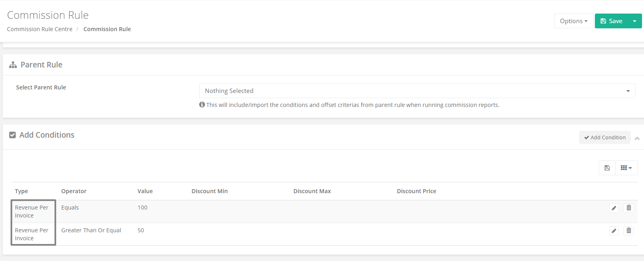The height and width of the screenshot is (261, 644).
Task: Click the Commission Rule breadcrumb item
Action: pyautogui.click(x=107, y=29)
